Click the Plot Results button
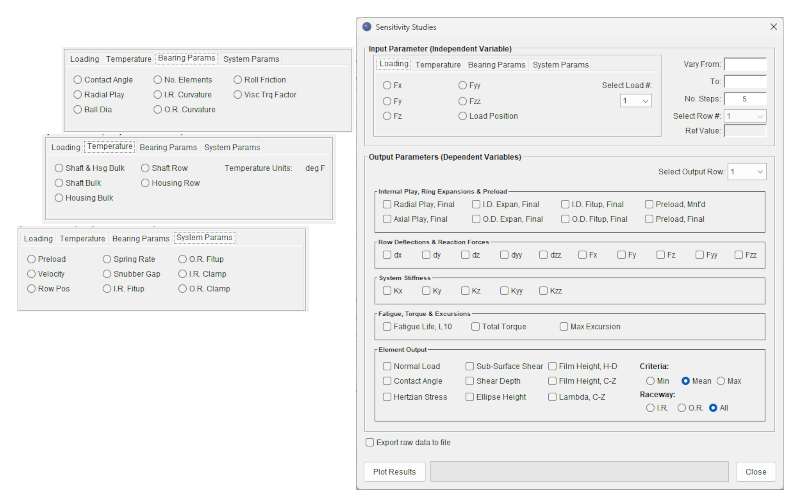 [x=392, y=472]
